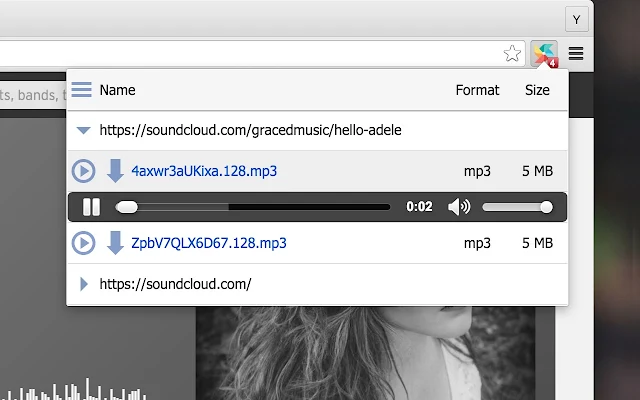
Task: Sort the list by the Name column header
Action: [x=118, y=90]
